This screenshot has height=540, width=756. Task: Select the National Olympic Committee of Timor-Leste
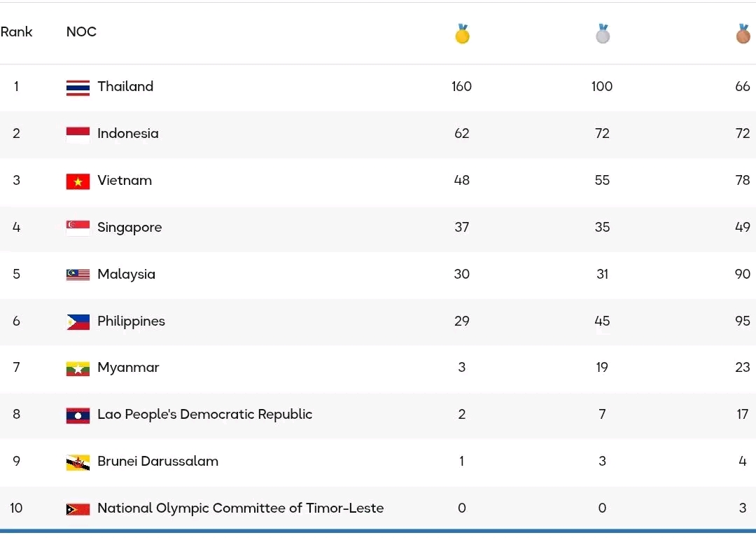(240, 508)
